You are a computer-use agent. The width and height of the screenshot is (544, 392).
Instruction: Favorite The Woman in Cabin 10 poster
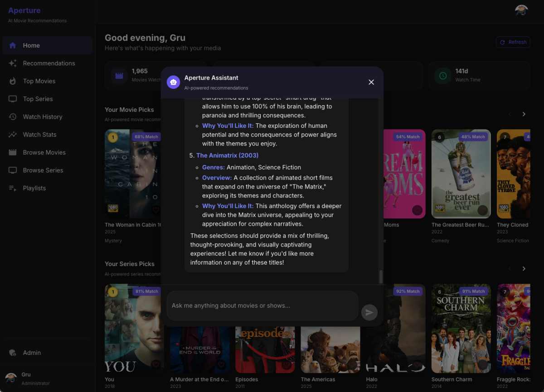156,210
